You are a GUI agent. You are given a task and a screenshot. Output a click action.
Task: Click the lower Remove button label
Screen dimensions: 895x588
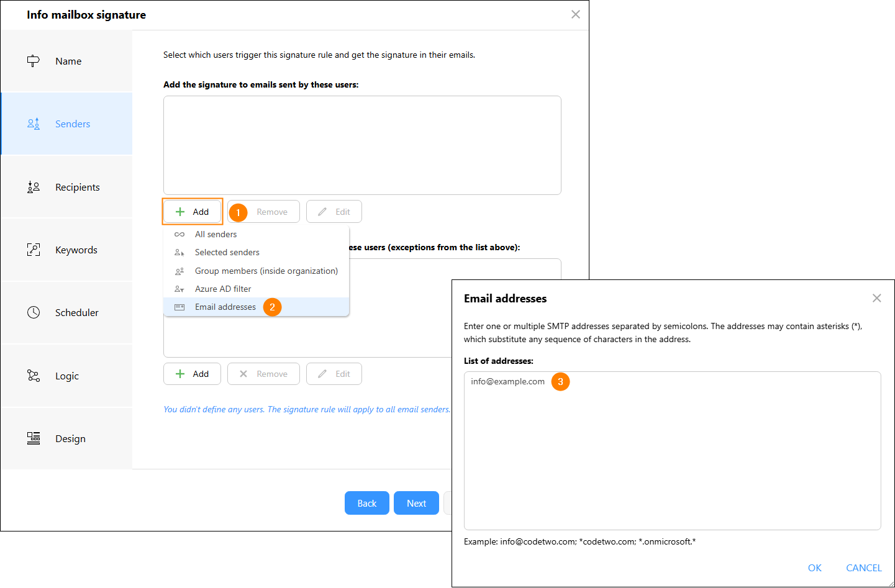click(x=272, y=374)
